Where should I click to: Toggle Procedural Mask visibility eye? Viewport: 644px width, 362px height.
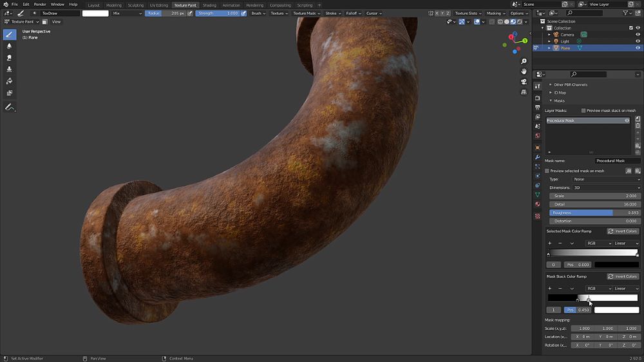(627, 121)
